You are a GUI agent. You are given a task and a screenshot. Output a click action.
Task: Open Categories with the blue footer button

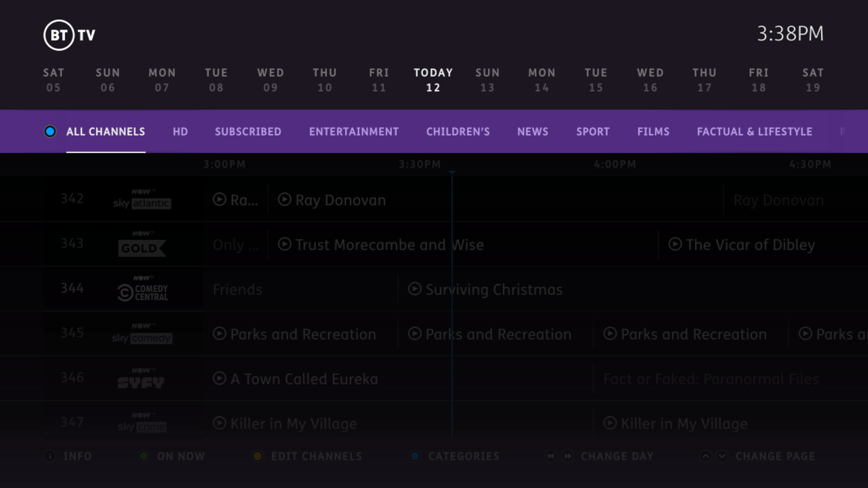coord(415,456)
